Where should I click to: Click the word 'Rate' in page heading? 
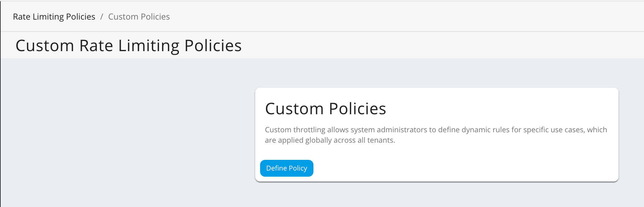tap(96, 46)
